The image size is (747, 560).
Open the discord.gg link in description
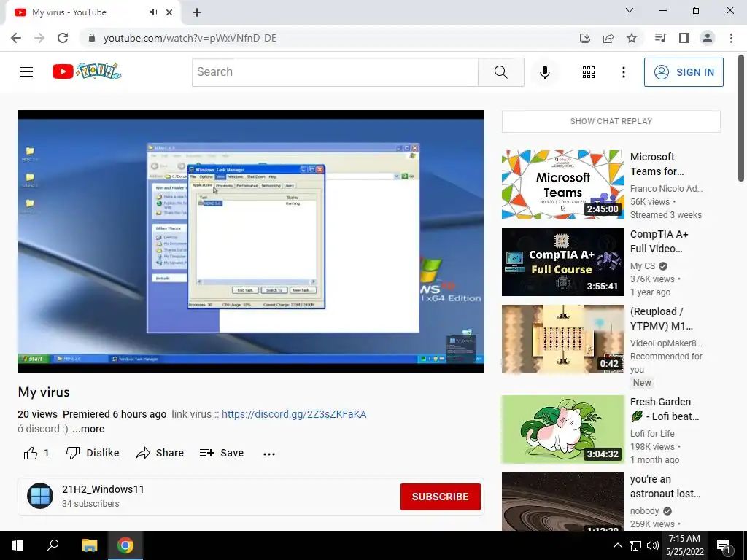[x=294, y=414]
